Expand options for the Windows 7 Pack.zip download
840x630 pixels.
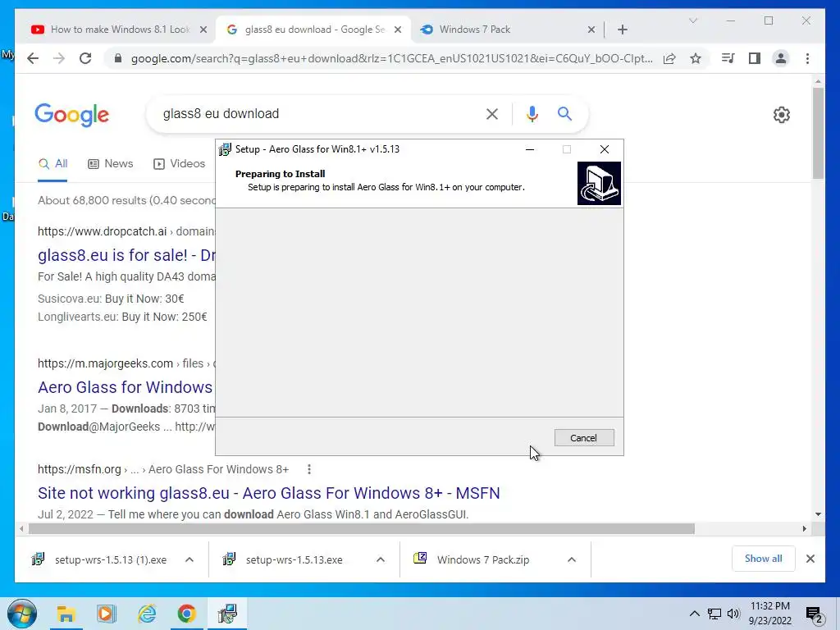point(572,559)
